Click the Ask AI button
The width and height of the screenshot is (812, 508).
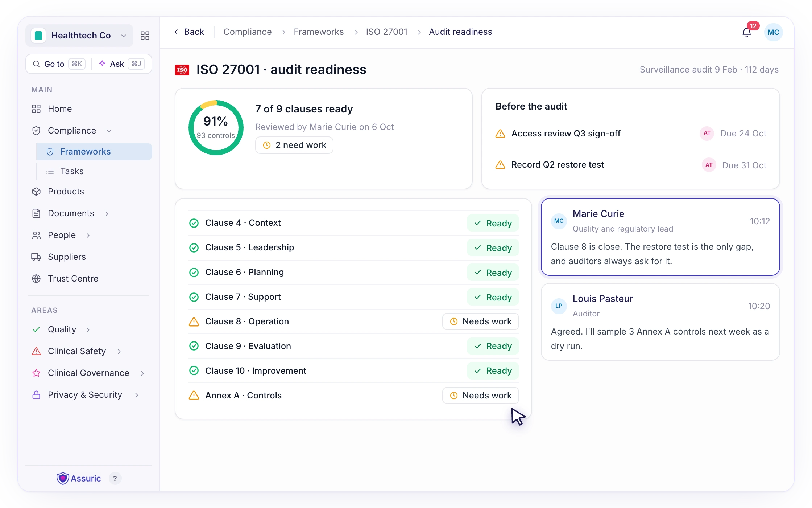point(122,64)
